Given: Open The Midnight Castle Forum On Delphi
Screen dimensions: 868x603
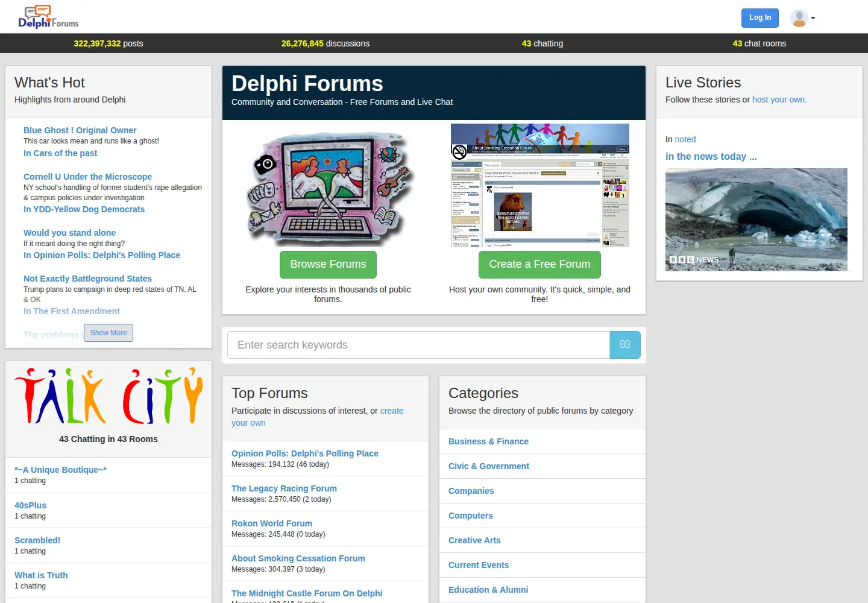Looking at the screenshot, I should (x=307, y=593).
